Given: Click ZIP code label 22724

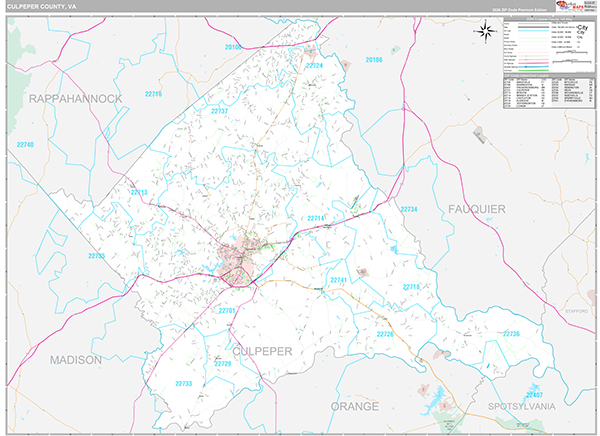Looking at the screenshot, I should point(314,66).
